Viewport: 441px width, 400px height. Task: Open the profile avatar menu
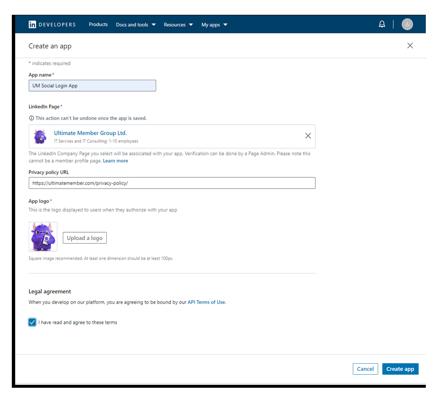click(x=407, y=24)
